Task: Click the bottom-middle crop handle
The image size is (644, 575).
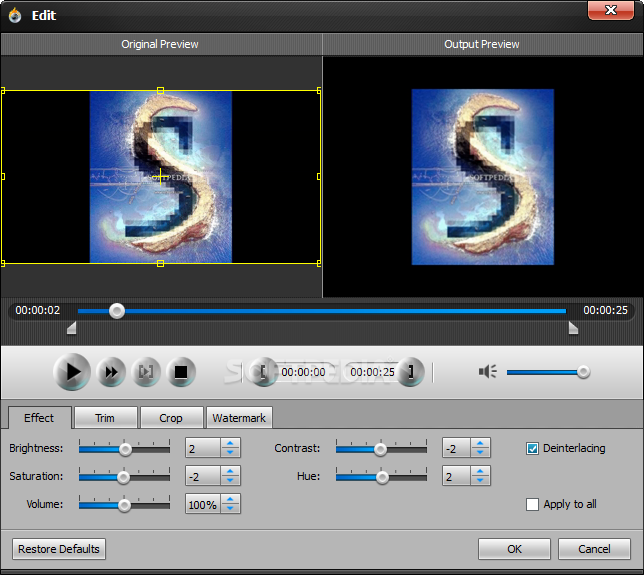Action: point(161,264)
